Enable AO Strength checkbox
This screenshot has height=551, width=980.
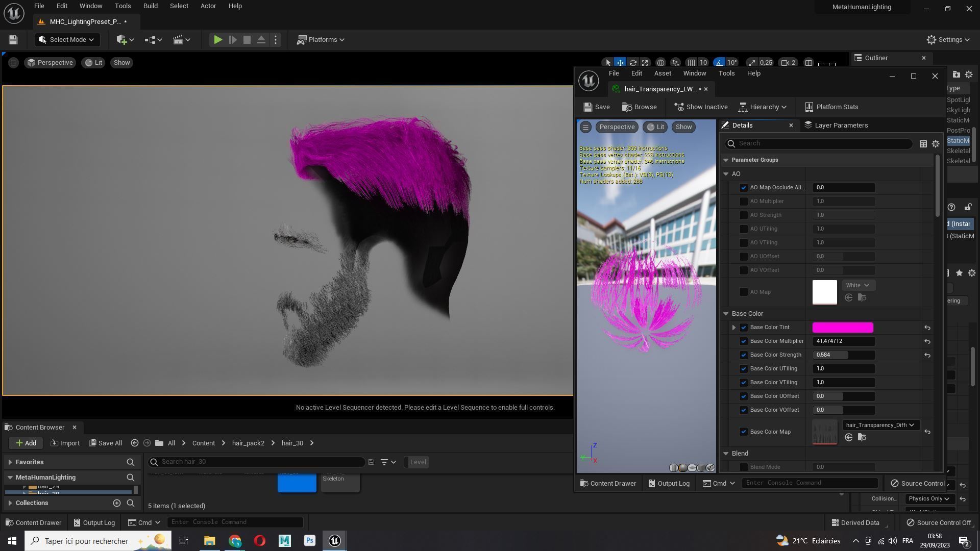[744, 215]
